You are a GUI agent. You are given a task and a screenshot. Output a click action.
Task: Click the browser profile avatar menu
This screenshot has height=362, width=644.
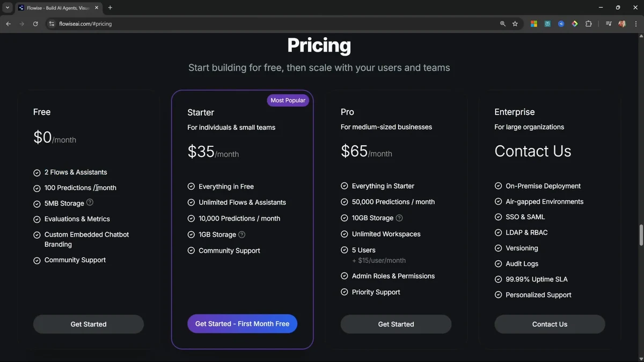point(621,24)
